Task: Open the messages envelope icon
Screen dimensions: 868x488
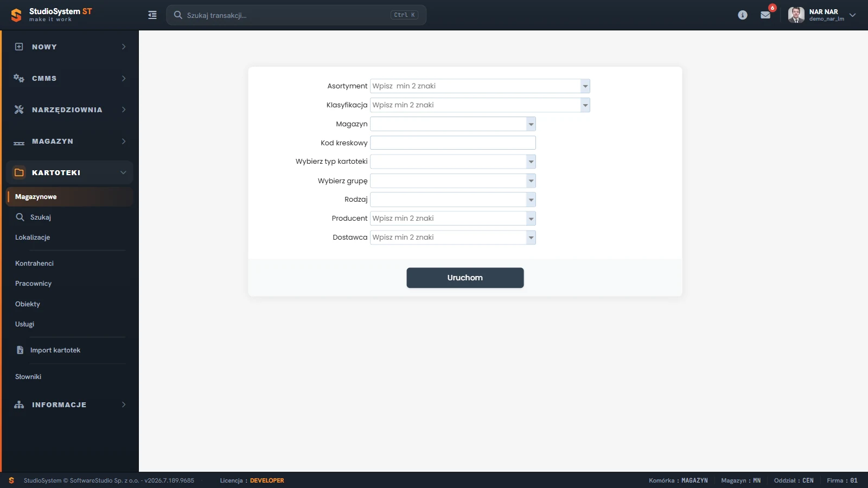Action: click(765, 15)
